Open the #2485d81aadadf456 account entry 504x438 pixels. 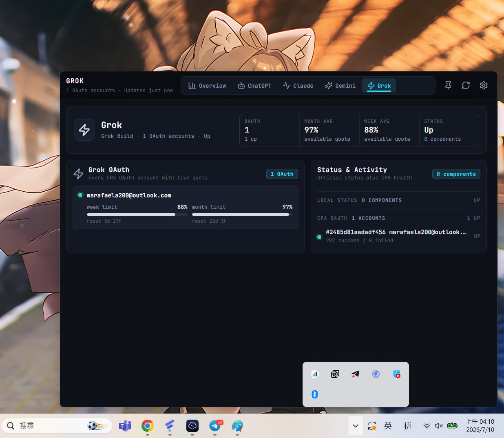(399, 236)
